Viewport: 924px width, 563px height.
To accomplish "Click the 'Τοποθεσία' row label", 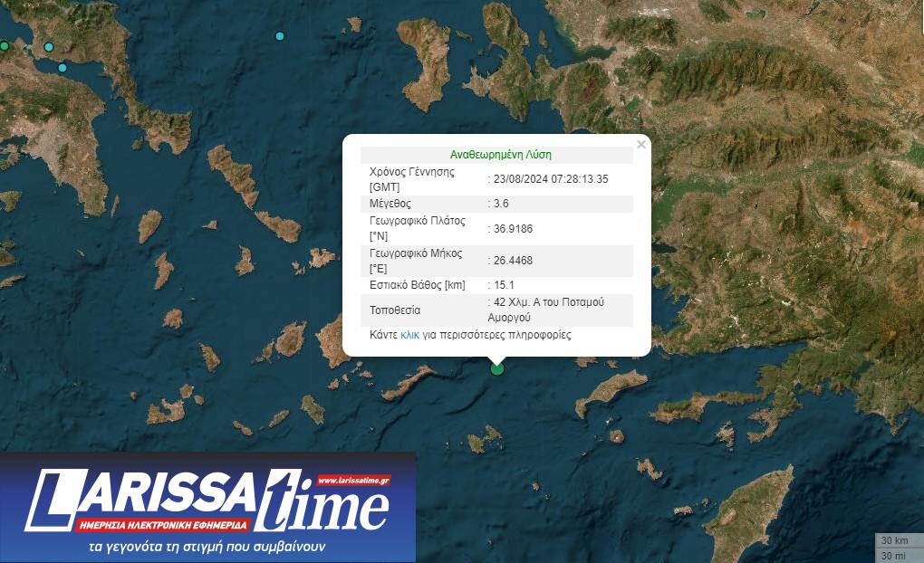I will tap(395, 310).
